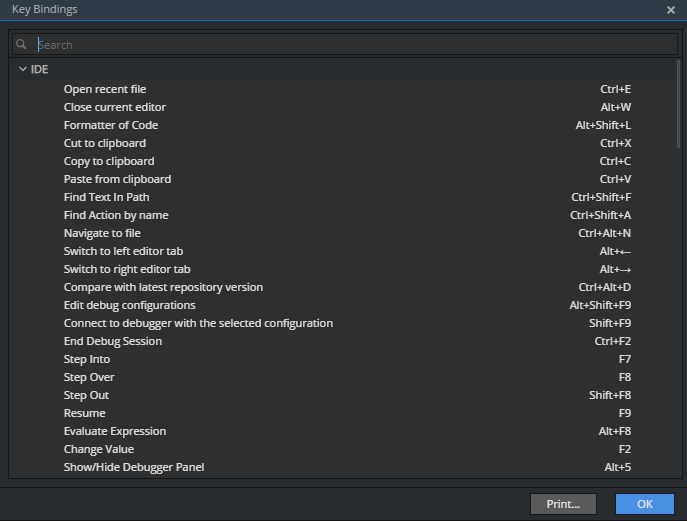
Task: Select Navigate to file binding
Action: point(343,233)
